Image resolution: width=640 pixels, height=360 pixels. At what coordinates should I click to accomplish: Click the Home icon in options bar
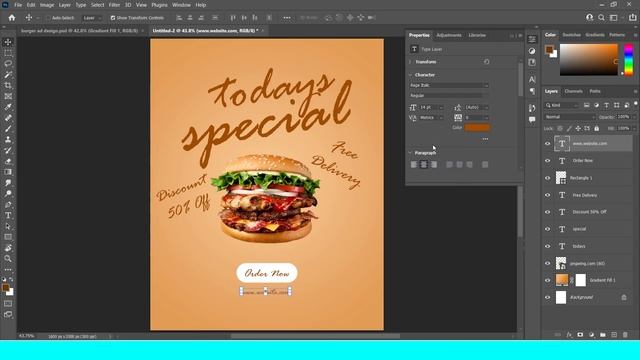12,18
